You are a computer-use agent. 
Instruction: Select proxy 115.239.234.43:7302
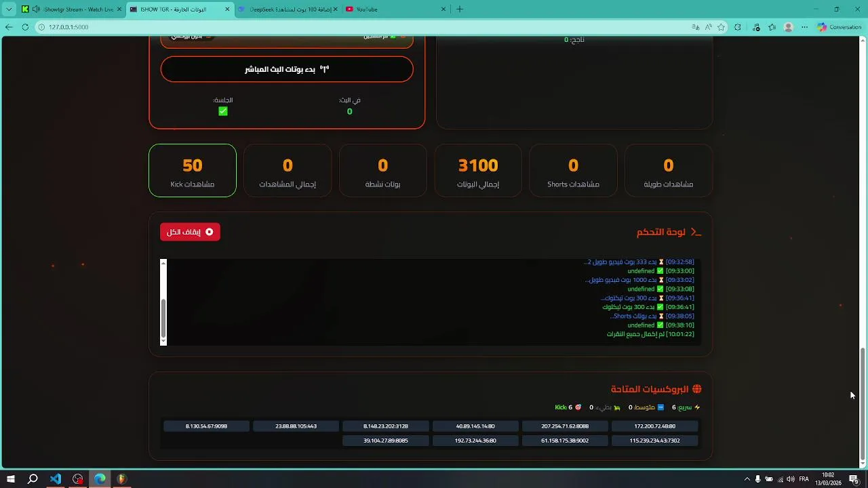(x=654, y=441)
